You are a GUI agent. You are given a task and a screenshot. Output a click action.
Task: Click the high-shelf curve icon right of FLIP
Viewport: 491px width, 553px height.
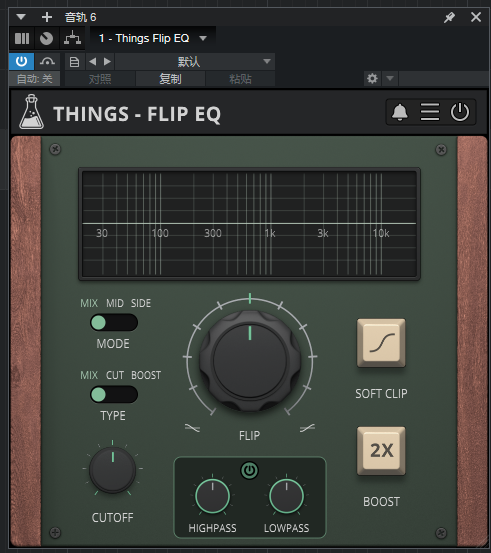pyautogui.click(x=307, y=428)
